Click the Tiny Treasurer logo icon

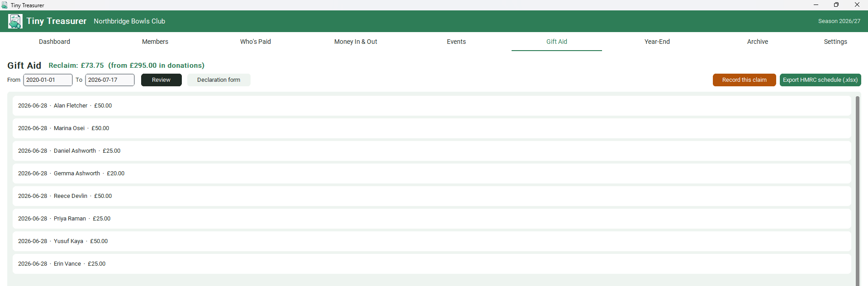(x=15, y=21)
